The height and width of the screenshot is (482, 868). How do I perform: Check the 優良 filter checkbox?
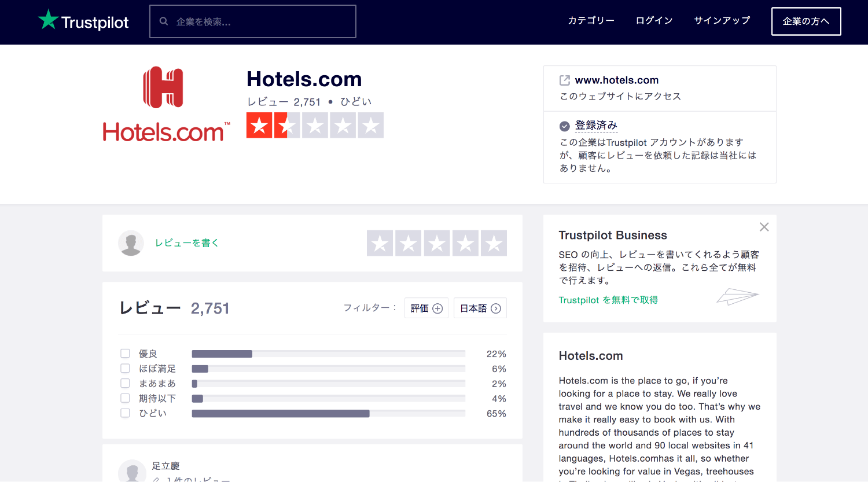pyautogui.click(x=125, y=354)
